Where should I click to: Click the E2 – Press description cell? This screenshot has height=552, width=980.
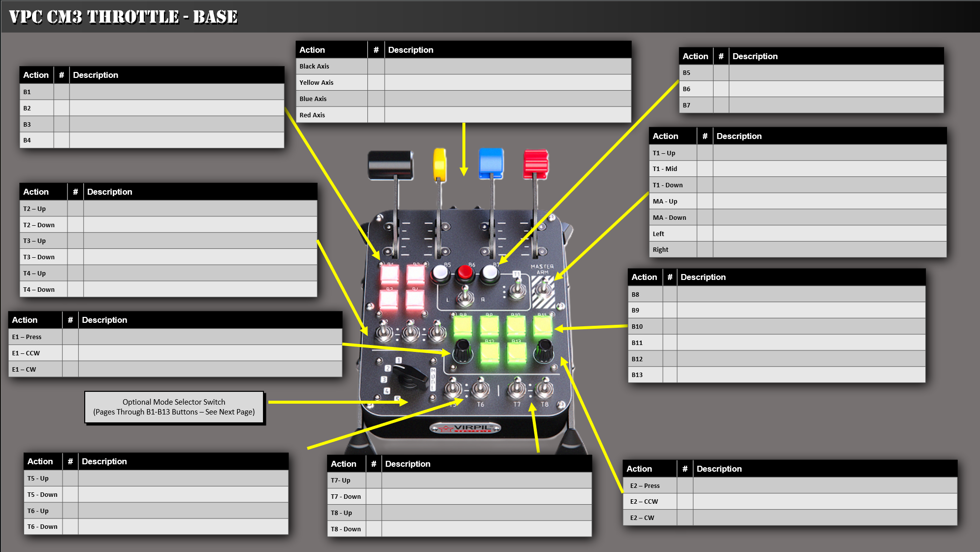click(824, 485)
